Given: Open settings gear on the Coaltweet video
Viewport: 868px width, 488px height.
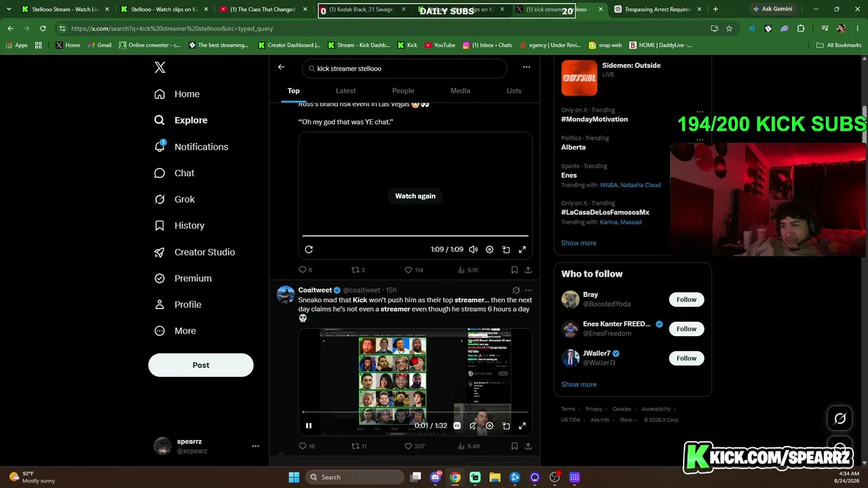Looking at the screenshot, I should point(490,426).
